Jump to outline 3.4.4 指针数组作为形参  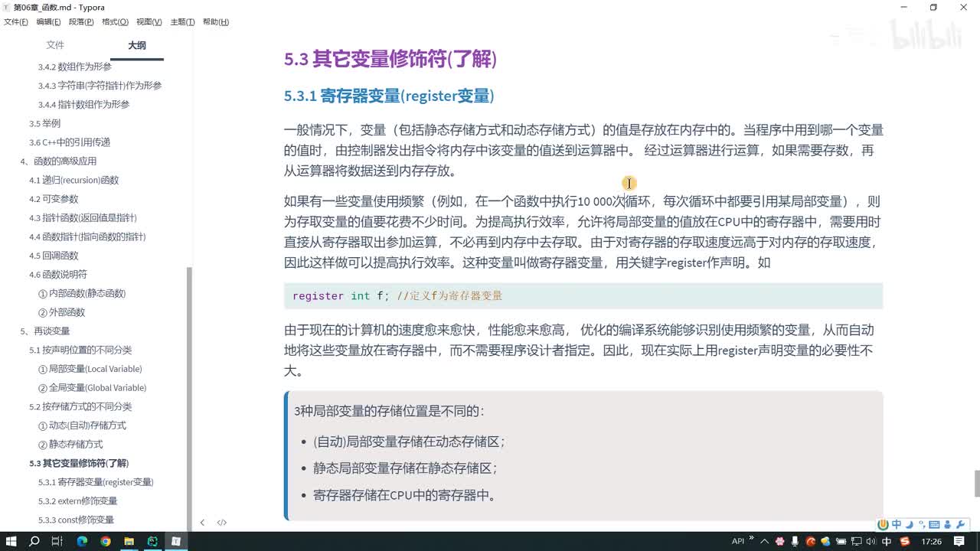coord(83,104)
